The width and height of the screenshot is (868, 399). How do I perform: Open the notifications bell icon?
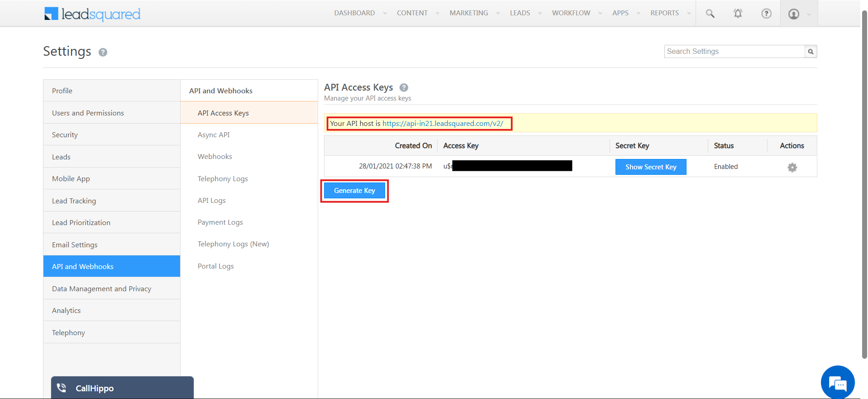tap(738, 14)
